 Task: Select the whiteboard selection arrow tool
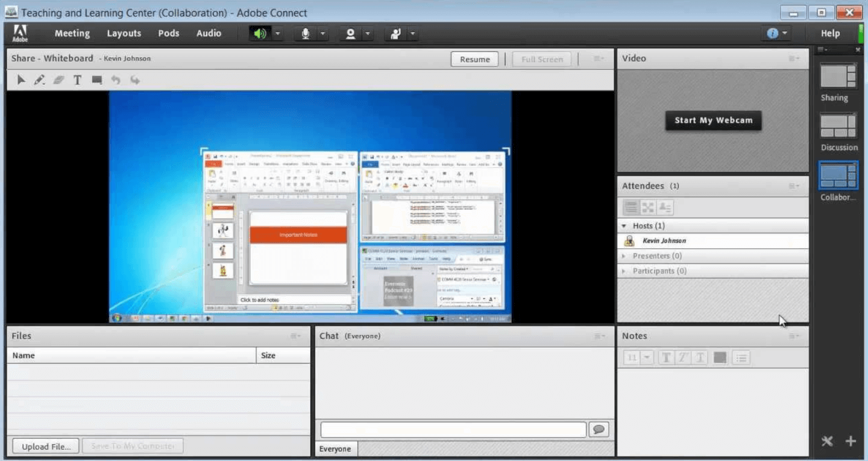coord(21,80)
